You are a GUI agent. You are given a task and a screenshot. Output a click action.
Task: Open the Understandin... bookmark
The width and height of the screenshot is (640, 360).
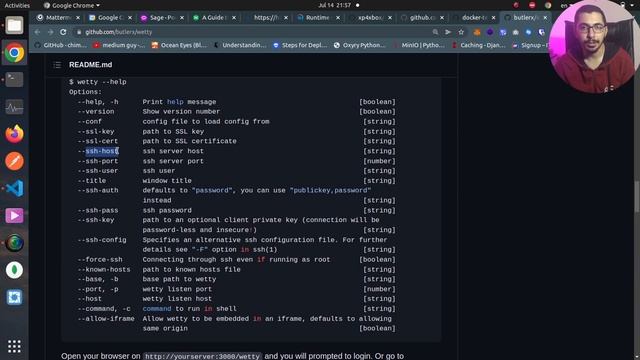[240, 45]
